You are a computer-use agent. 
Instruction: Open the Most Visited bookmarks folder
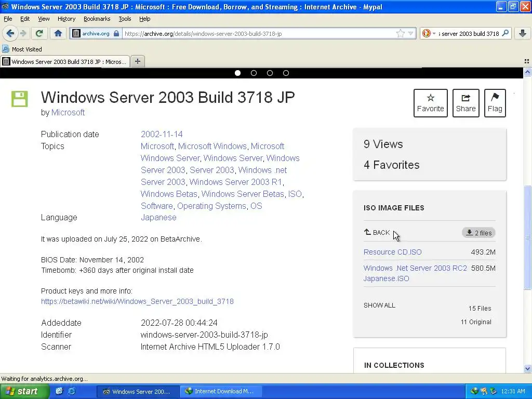pos(22,49)
